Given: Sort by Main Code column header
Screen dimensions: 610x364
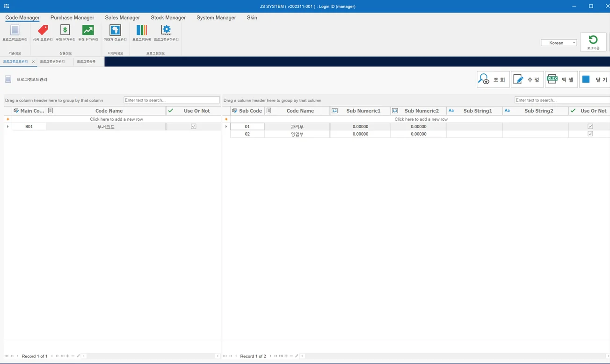Looking at the screenshot, I should (29, 111).
